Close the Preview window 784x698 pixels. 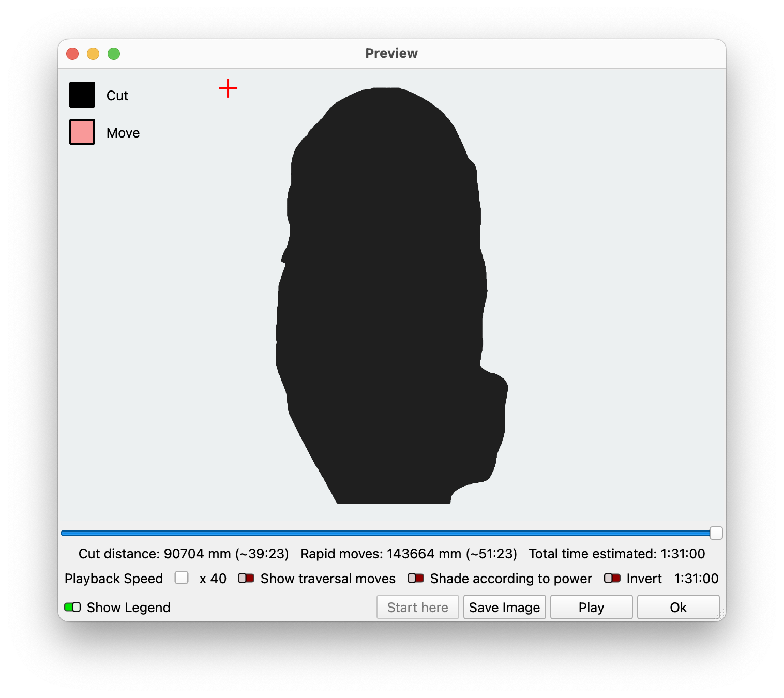click(72, 54)
